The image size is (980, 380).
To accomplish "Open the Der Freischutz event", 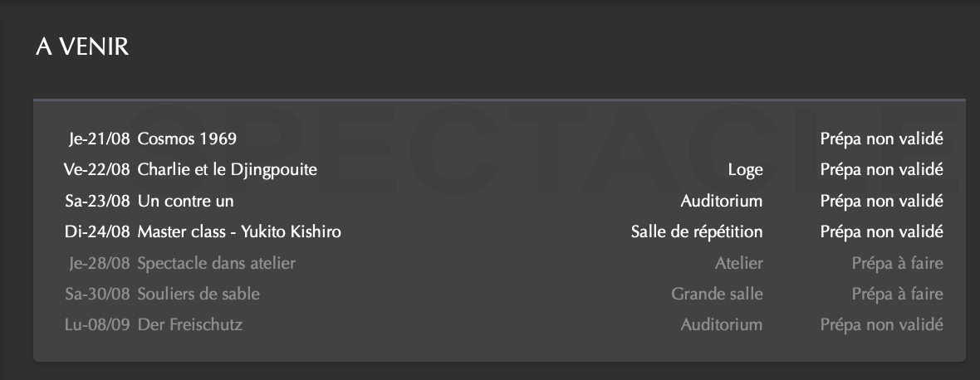I will [x=189, y=324].
